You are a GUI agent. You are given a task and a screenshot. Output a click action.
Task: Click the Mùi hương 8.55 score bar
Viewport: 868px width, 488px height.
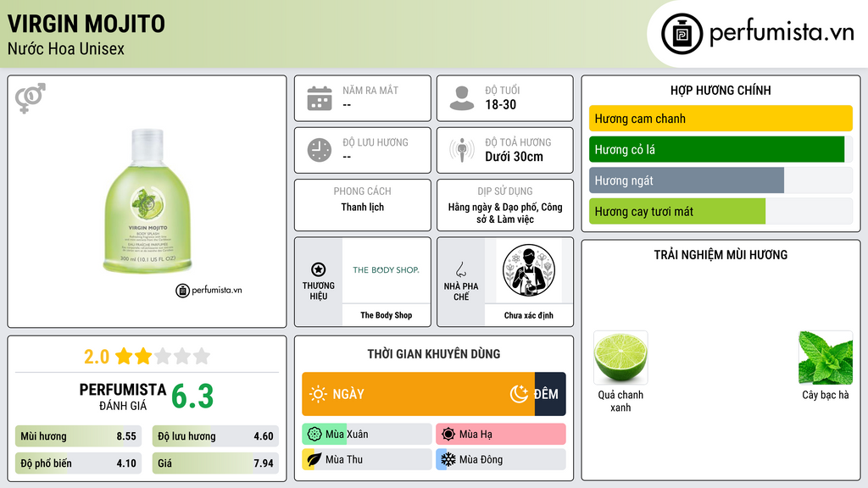coord(78,436)
